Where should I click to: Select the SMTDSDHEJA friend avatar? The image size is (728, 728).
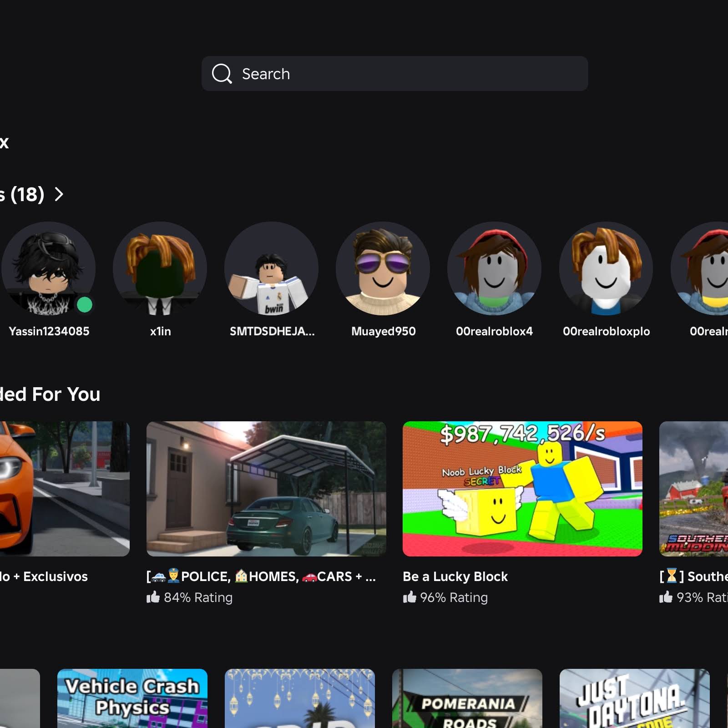272,268
